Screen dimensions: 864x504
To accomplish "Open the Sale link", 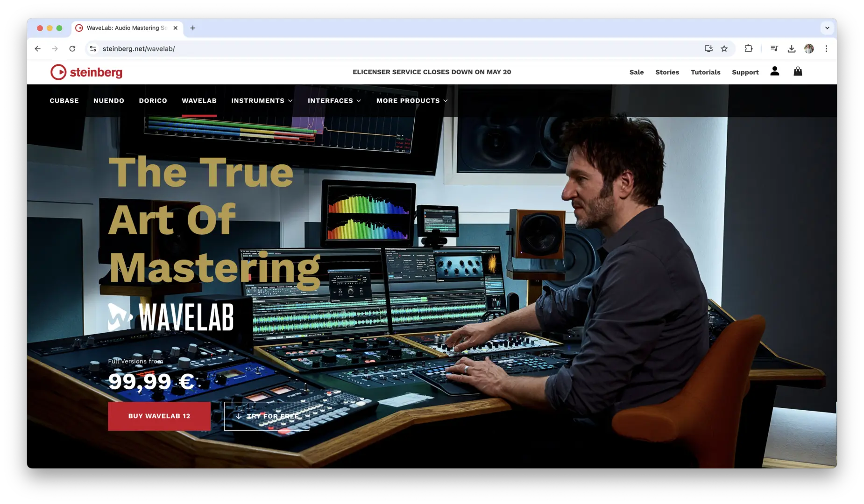I will point(636,72).
